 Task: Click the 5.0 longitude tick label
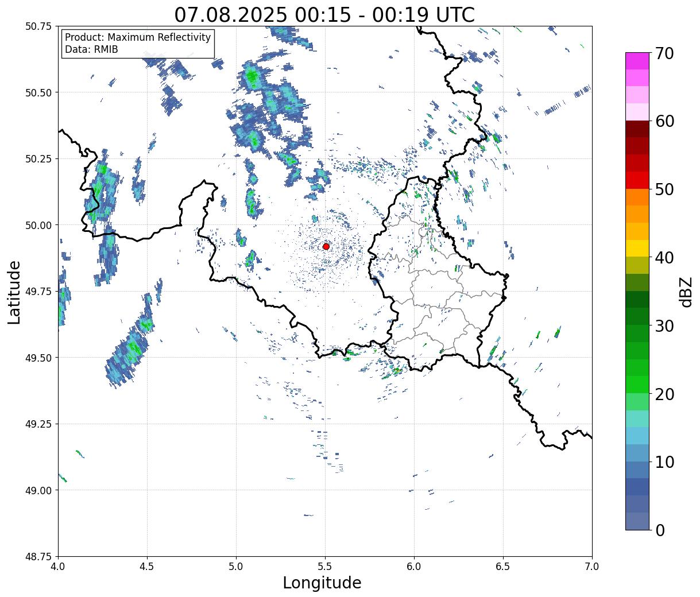click(236, 567)
